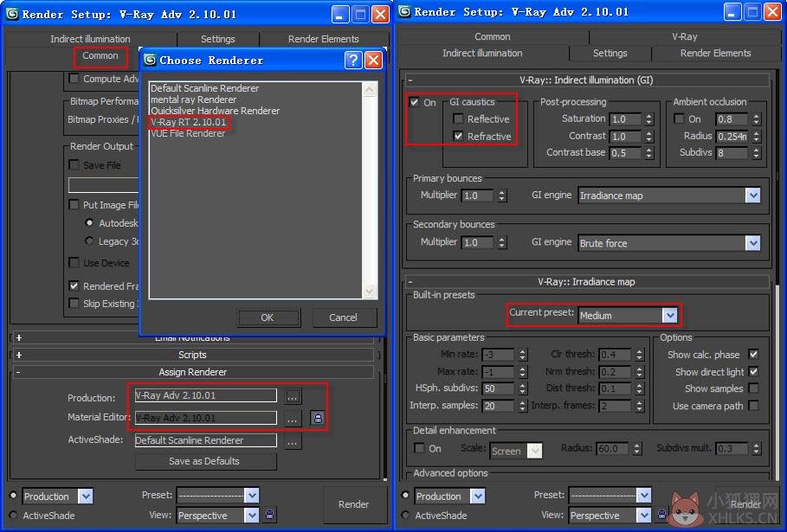Select V-Ray RT 2.10.01 in renderer list
Screen dimensions: 787x532
pos(189,122)
